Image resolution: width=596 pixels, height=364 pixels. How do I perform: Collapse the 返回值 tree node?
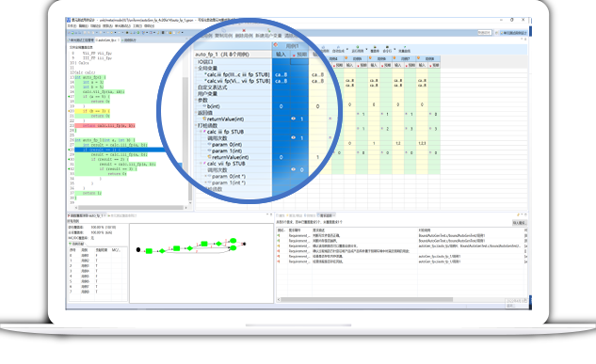[196, 113]
